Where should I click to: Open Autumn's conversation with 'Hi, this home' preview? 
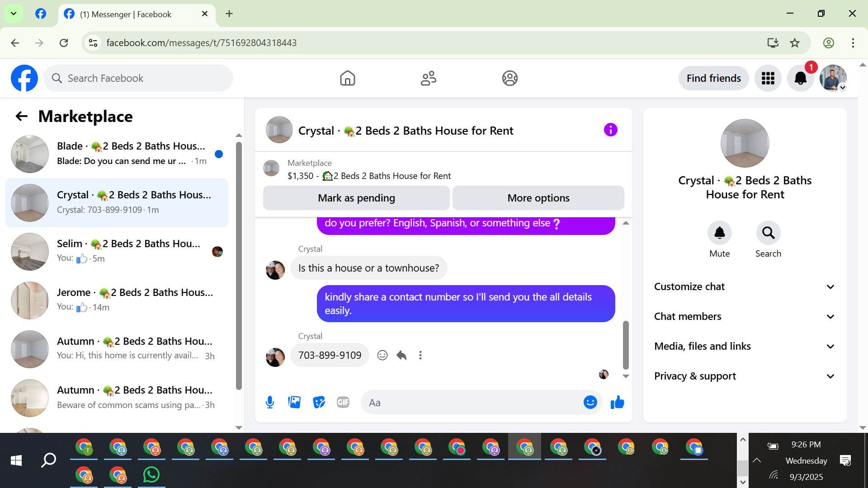pos(117,349)
